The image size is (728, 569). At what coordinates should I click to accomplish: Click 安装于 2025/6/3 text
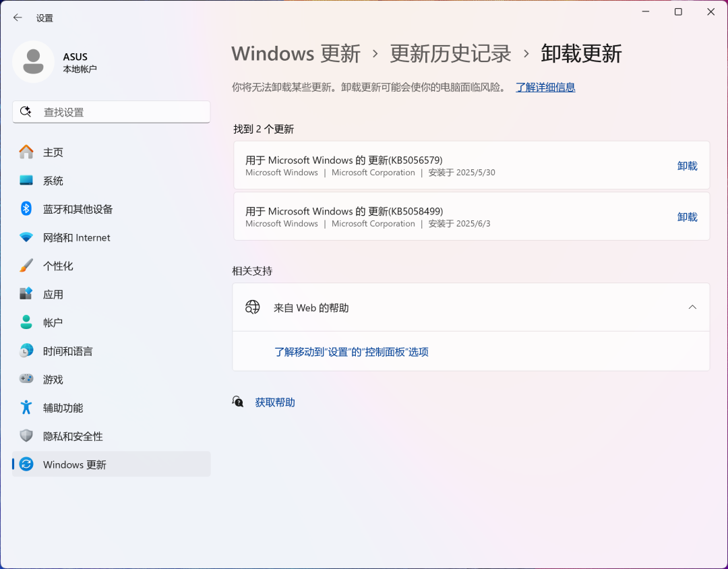(x=459, y=223)
